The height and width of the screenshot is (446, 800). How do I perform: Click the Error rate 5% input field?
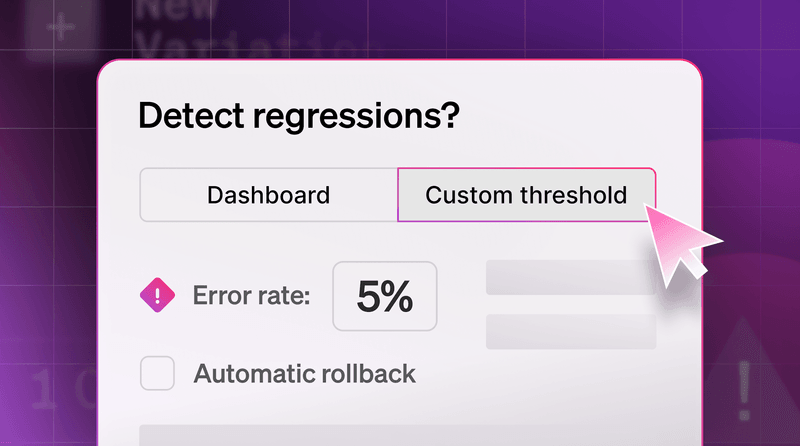tap(384, 296)
